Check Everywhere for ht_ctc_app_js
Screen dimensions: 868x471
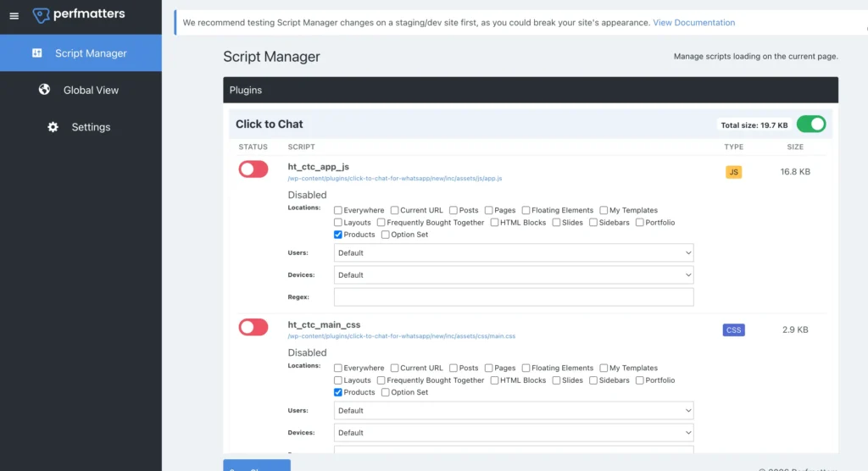(337, 210)
